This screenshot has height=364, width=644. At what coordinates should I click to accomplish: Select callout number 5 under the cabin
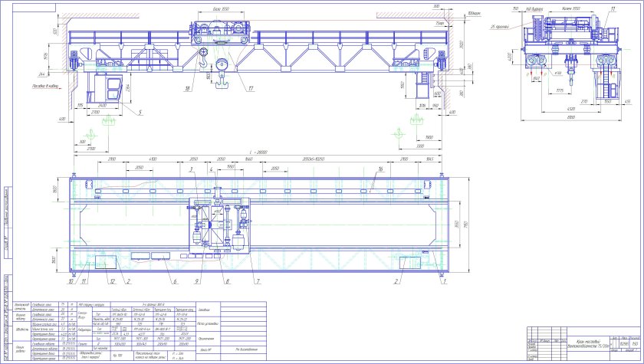tap(140, 113)
